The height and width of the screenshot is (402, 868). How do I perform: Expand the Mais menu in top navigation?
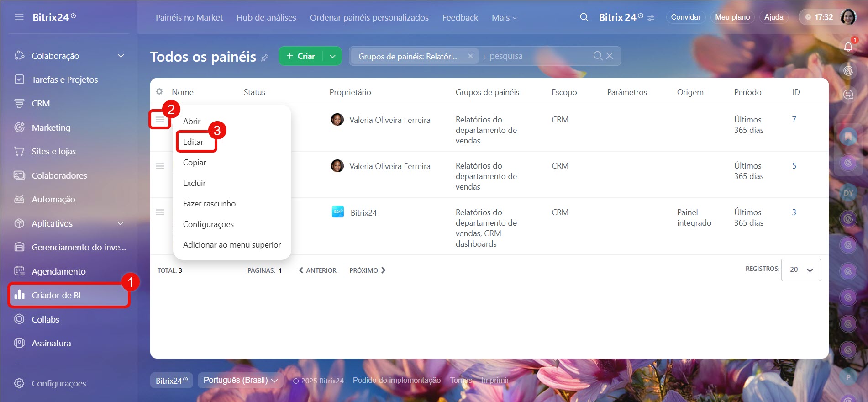tap(504, 17)
